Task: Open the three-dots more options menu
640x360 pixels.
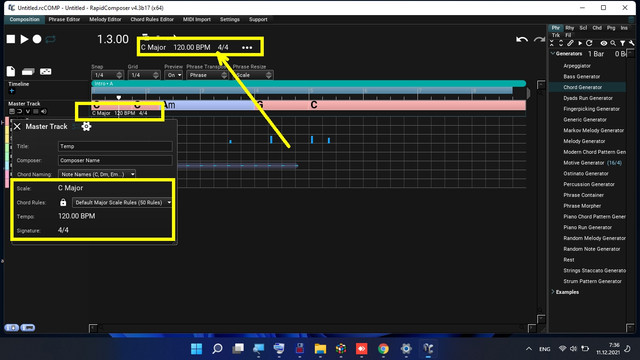Action: (x=247, y=48)
